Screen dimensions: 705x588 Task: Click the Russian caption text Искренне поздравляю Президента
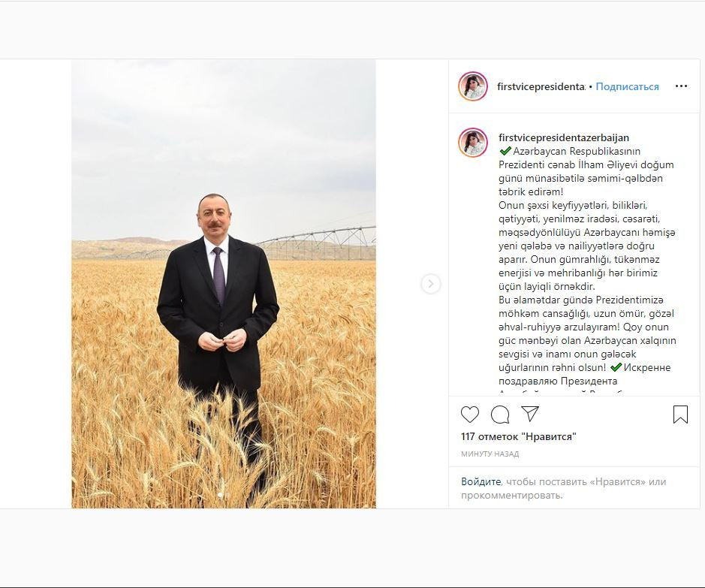click(585, 374)
